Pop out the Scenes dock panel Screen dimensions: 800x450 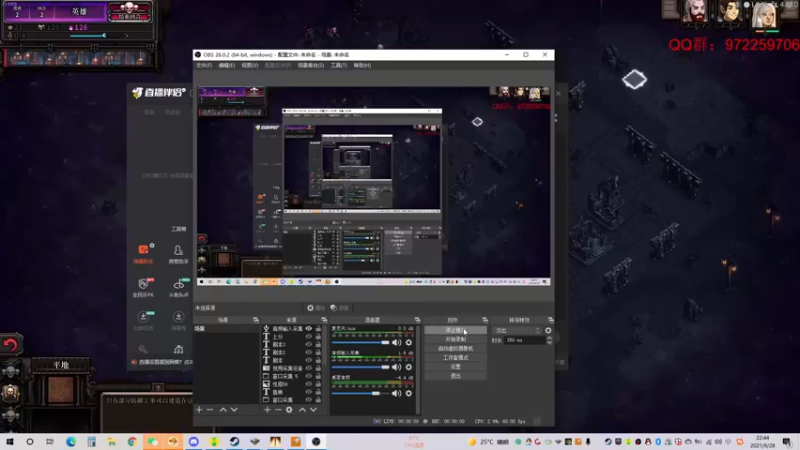(256, 320)
